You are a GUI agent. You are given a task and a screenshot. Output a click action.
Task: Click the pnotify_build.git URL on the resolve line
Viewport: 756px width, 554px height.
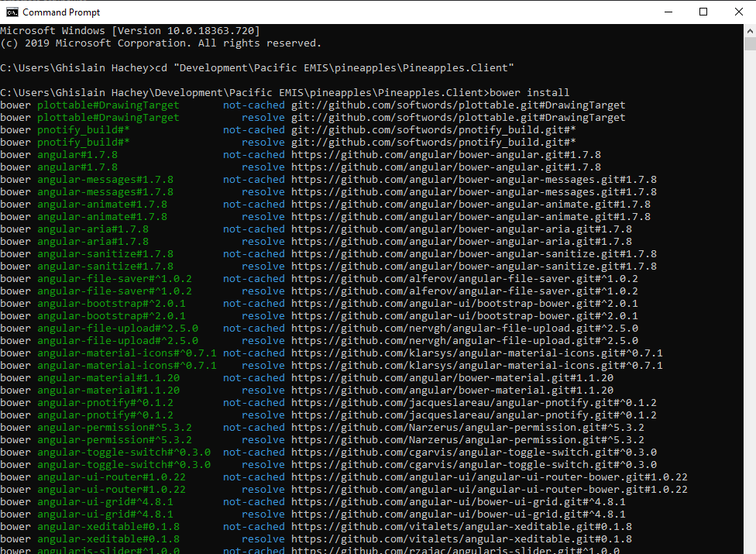coord(433,143)
